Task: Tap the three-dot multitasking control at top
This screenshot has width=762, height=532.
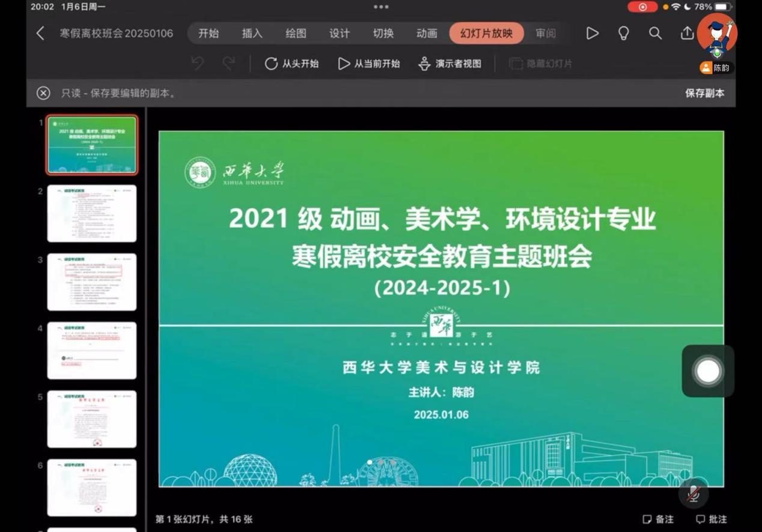Action: pyautogui.click(x=381, y=7)
